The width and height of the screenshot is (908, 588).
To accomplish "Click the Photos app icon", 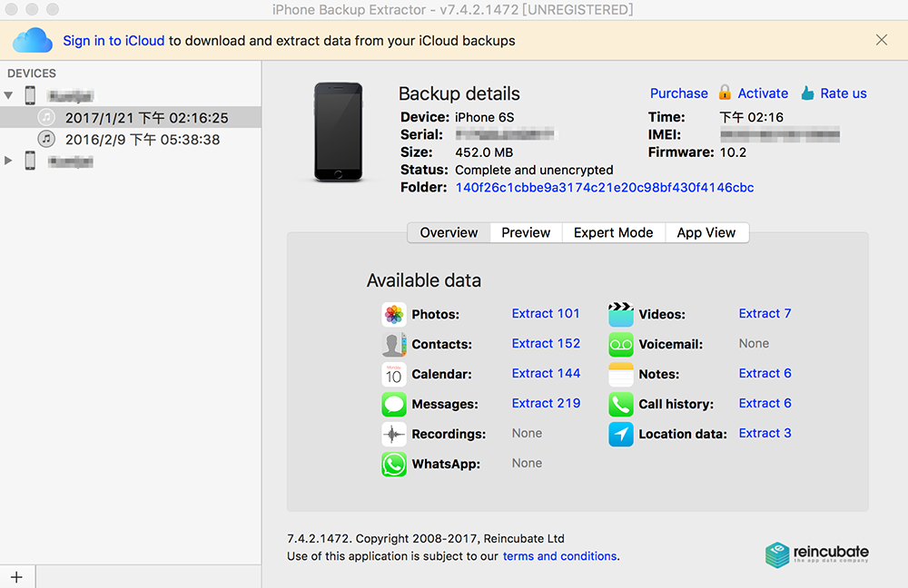I will pos(394,314).
